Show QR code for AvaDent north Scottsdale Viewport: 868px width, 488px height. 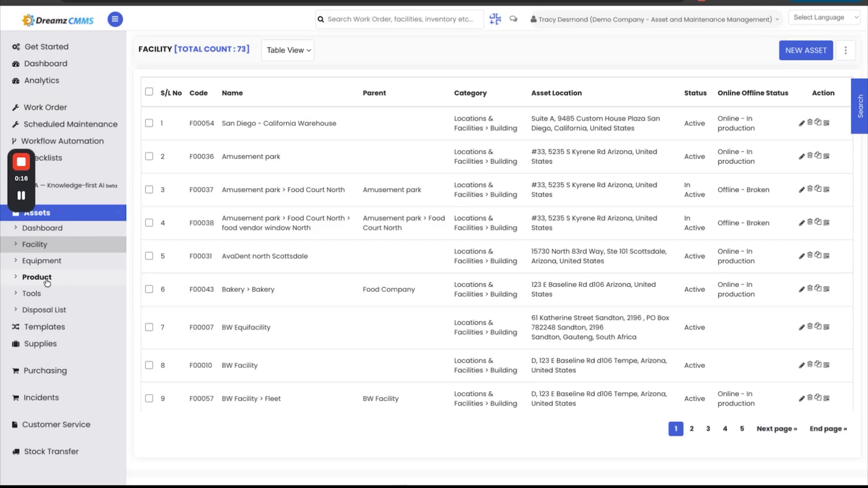point(826,256)
